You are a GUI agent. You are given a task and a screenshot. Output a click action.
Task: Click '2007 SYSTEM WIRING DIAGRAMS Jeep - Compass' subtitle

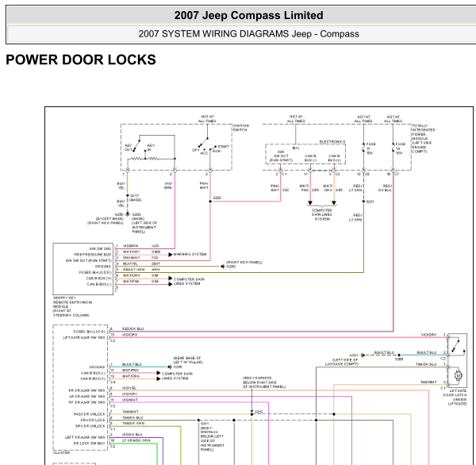pyautogui.click(x=248, y=33)
